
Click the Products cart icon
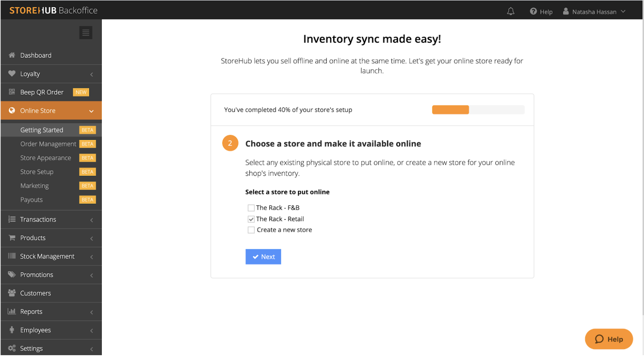pyautogui.click(x=12, y=238)
